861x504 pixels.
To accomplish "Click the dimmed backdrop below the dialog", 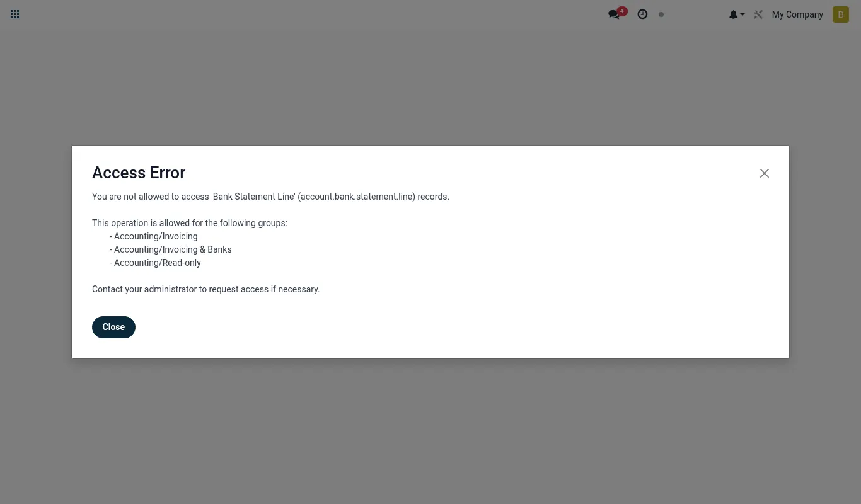I will (430, 432).
